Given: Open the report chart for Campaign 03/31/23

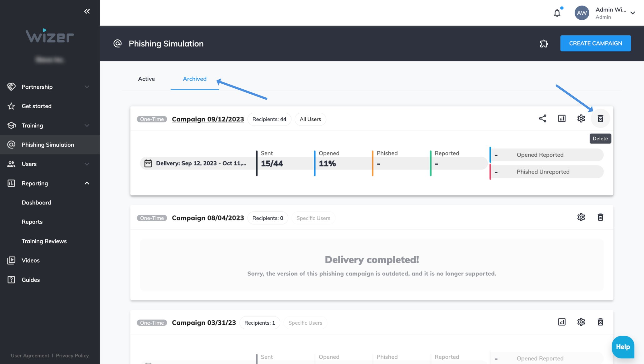Looking at the screenshot, I should click(562, 322).
